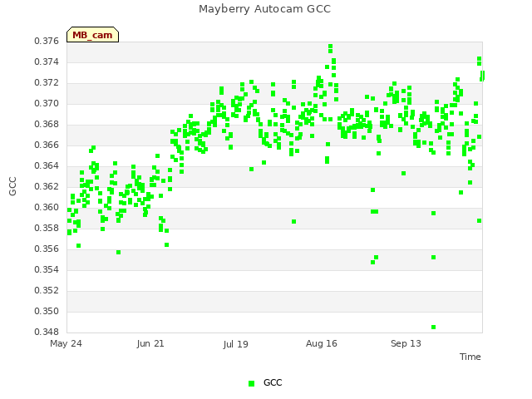Image resolution: width=532 pixels, height=399 pixels.
Task: Click the isolated data point near 0.3587 in August
Action: pos(293,222)
